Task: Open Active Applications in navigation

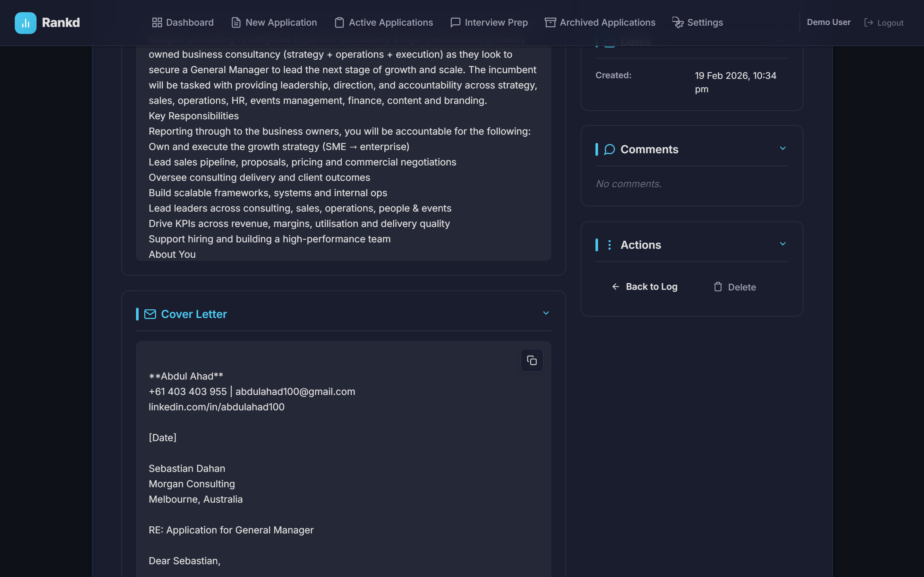Action: point(384,22)
